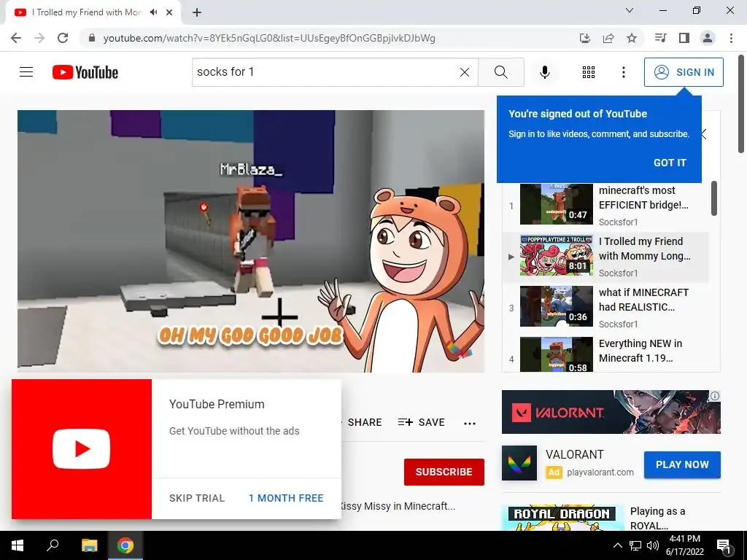Mute tab via speaker icon on tab
The width and height of the screenshot is (747, 560).
[153, 12]
